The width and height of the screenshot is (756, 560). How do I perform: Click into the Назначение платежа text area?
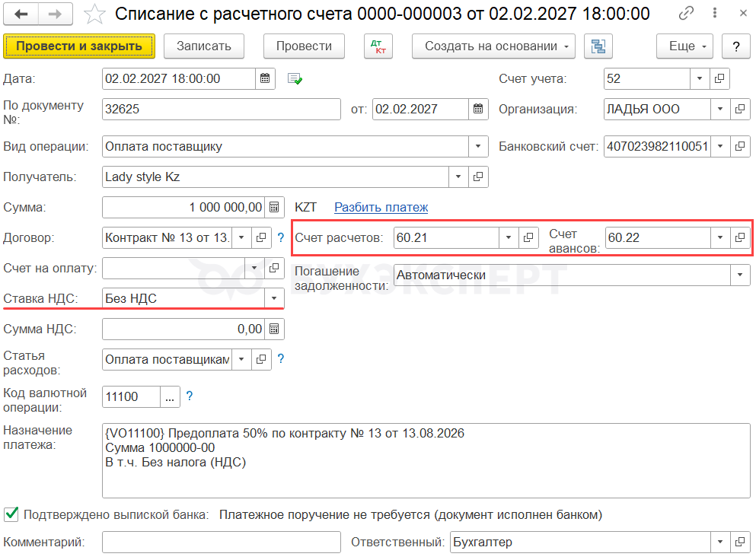[426, 461]
